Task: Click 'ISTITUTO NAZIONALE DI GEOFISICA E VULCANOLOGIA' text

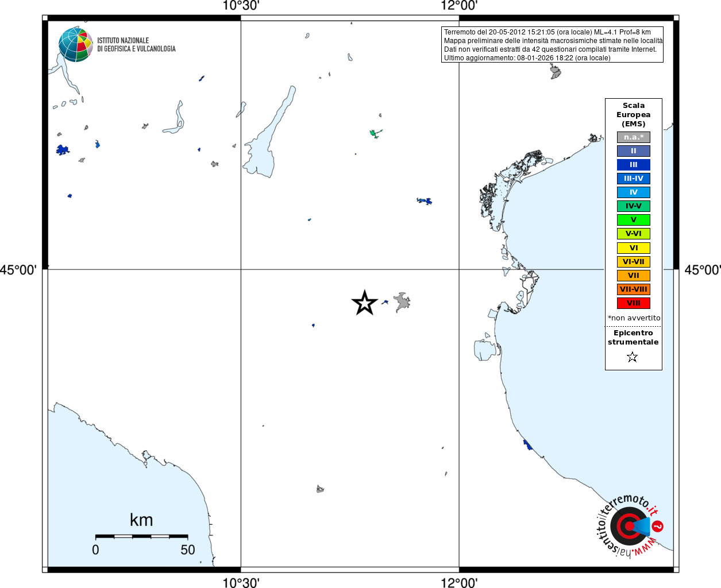Action: click(136, 45)
